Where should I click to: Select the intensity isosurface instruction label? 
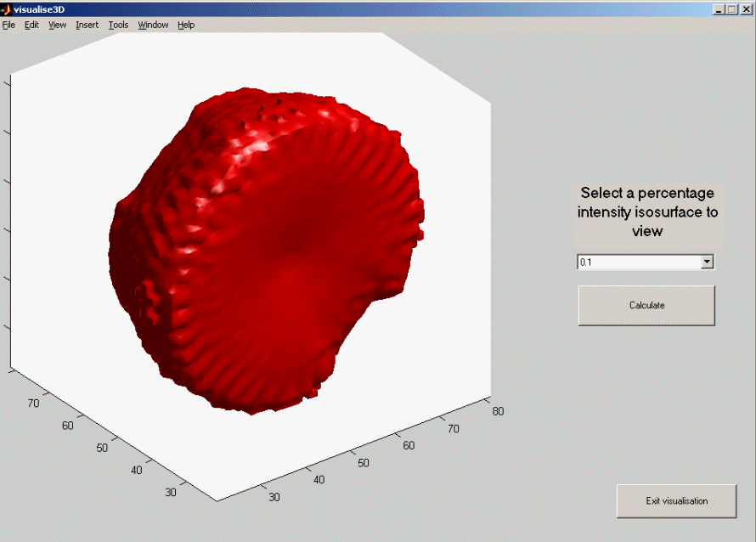[647, 212]
